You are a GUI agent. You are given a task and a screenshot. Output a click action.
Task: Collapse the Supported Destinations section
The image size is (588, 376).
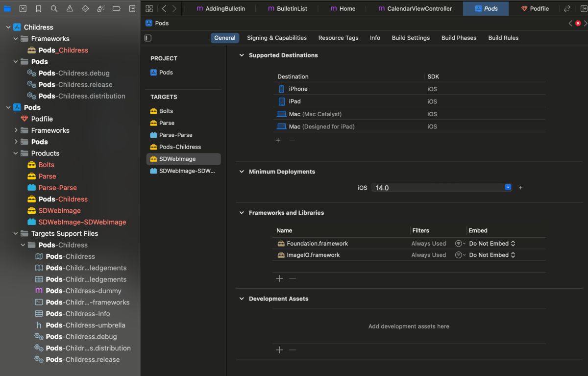pyautogui.click(x=241, y=55)
